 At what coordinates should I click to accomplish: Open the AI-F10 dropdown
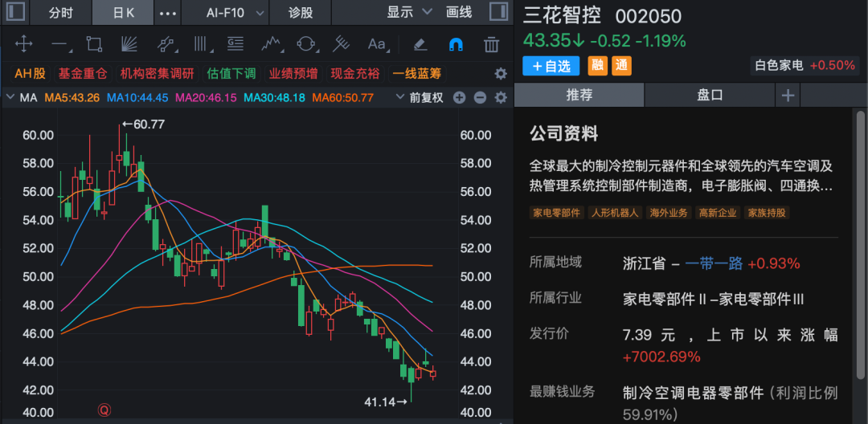point(235,13)
